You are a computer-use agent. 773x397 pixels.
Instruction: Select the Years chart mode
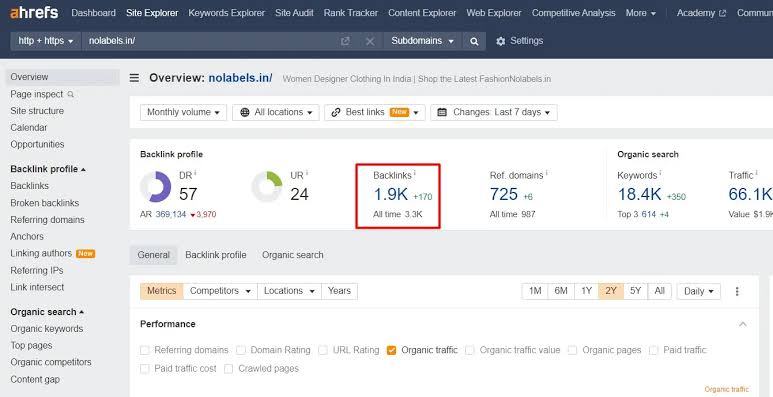[340, 291]
